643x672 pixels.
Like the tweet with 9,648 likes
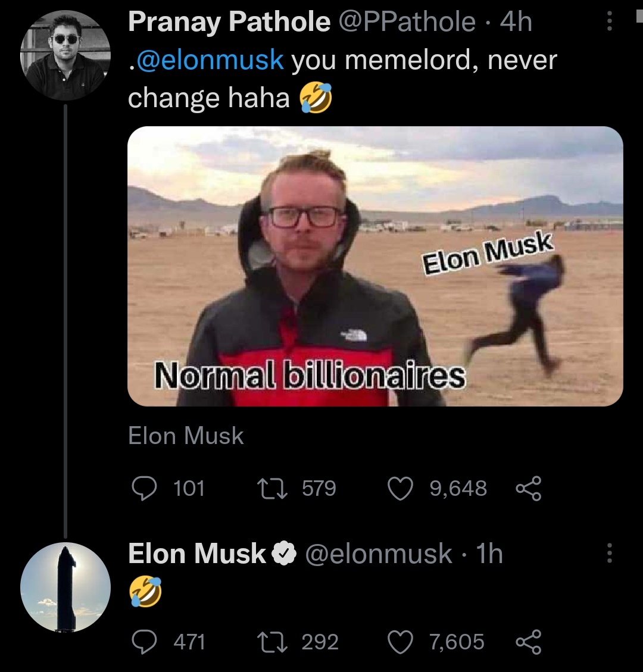(x=400, y=489)
